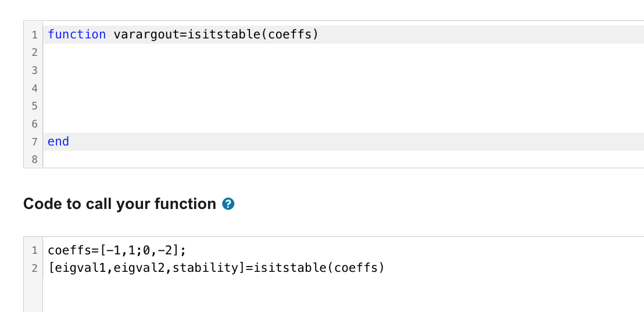Place cursor on empty line 2 of function editor
The height and width of the screenshot is (312, 644).
point(344,52)
